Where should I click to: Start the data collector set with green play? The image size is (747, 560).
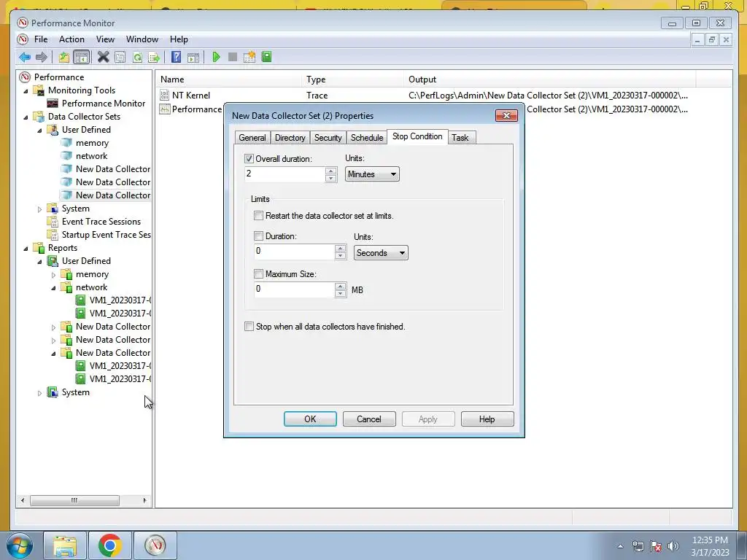click(x=216, y=57)
